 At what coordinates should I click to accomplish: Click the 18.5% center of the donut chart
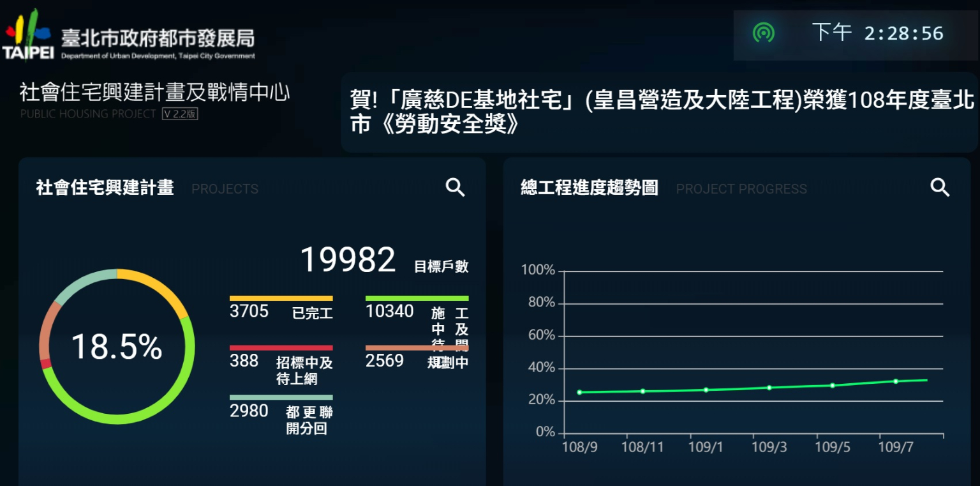point(117,347)
